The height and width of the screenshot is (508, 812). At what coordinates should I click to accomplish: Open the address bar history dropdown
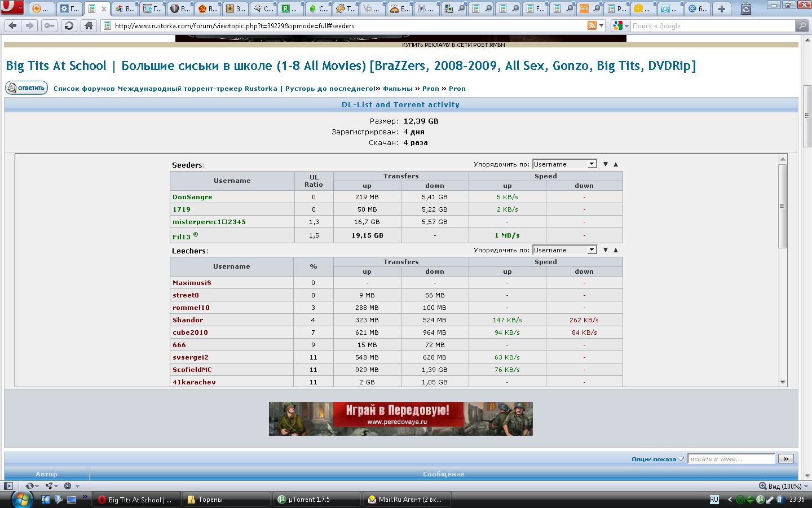(602, 25)
